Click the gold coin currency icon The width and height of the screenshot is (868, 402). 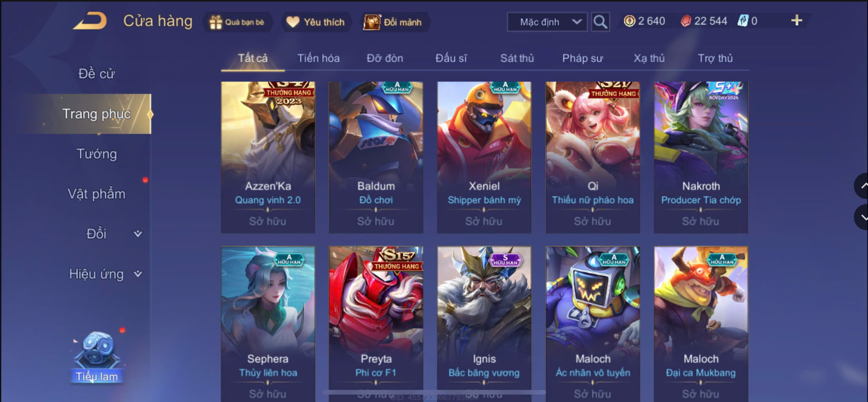(x=629, y=21)
